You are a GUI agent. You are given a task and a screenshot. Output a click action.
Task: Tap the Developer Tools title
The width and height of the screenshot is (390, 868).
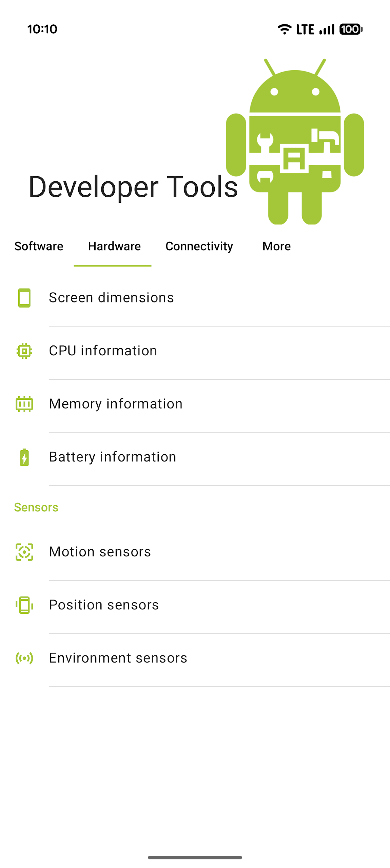tap(133, 187)
